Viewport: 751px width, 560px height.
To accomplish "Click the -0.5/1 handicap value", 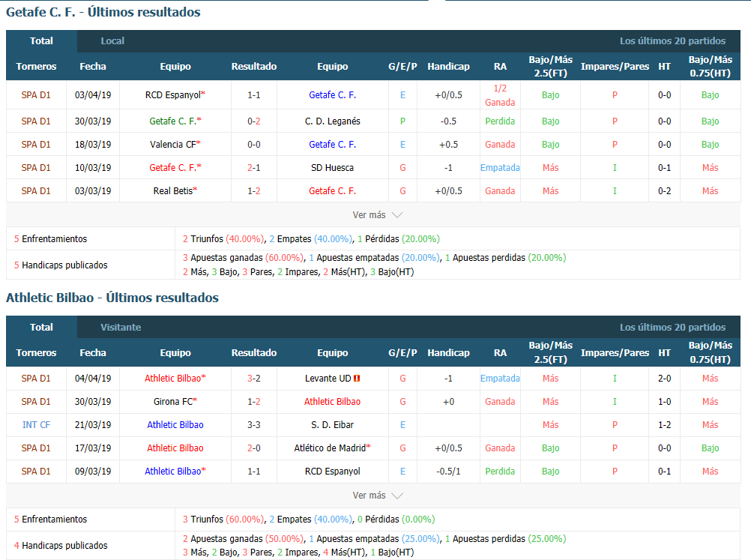I will pyautogui.click(x=448, y=471).
